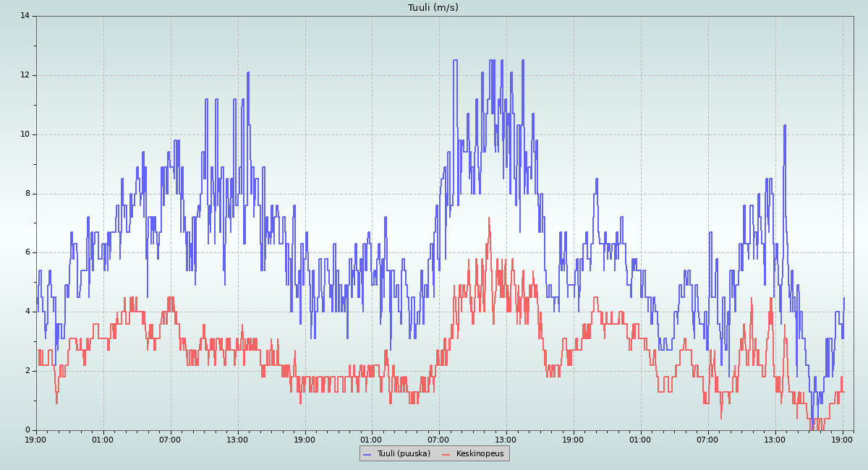868x470 pixels.
Task: Select the 0 label on y-axis
Action: pyautogui.click(x=27, y=430)
